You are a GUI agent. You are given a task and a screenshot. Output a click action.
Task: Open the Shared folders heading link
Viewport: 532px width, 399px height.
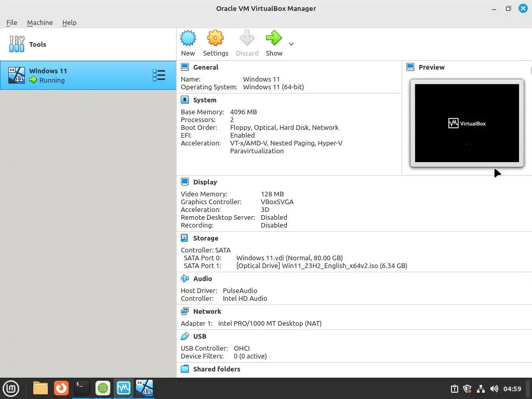click(217, 369)
